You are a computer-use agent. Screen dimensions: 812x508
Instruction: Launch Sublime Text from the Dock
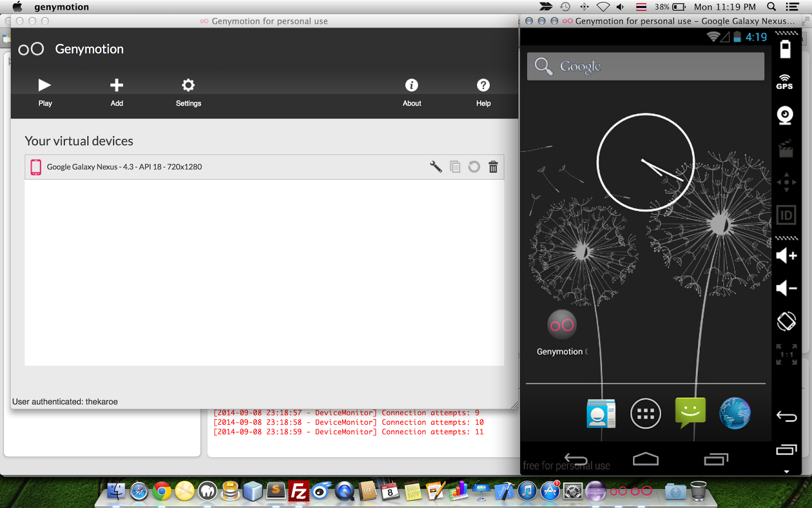(x=276, y=491)
